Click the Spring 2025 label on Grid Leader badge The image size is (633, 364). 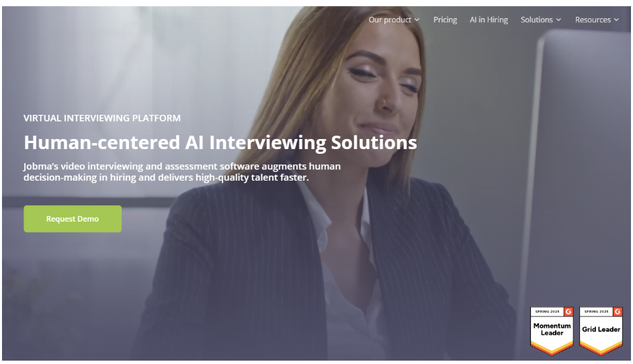click(596, 312)
